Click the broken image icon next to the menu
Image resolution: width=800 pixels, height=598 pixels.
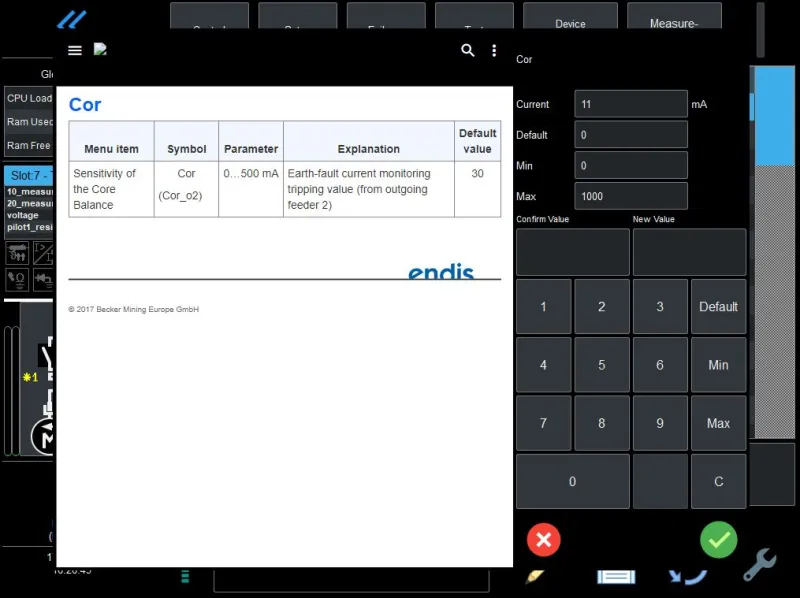tap(100, 49)
